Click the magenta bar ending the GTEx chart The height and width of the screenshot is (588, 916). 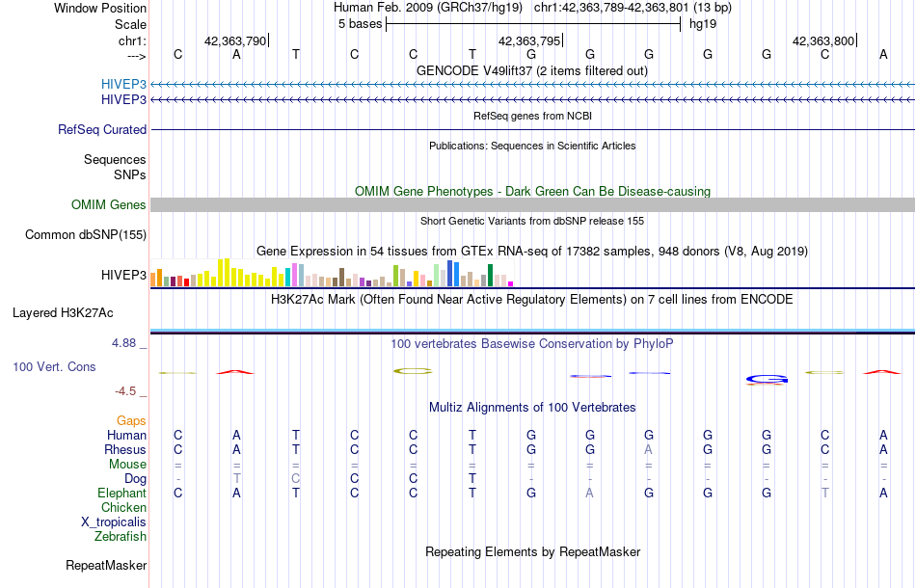[x=511, y=283]
